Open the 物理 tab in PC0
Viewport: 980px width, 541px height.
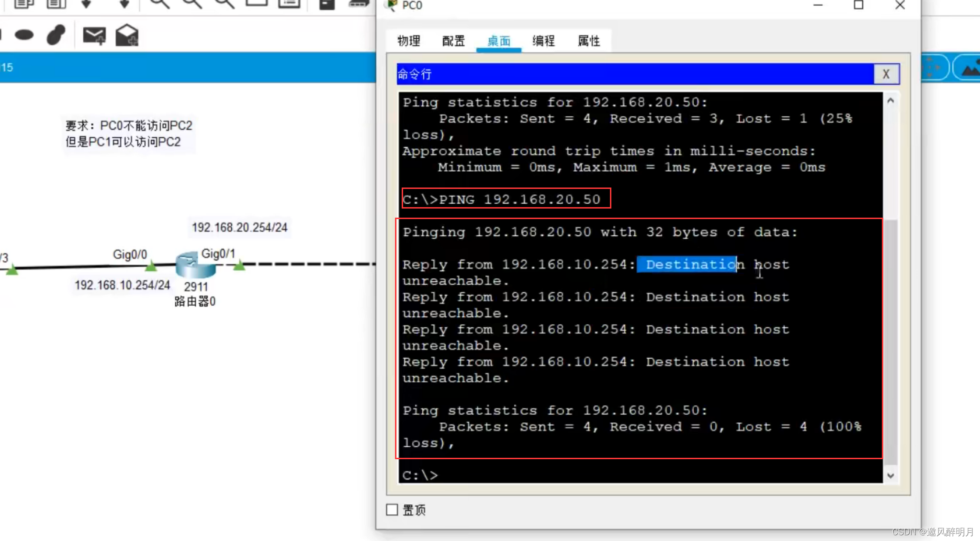408,41
